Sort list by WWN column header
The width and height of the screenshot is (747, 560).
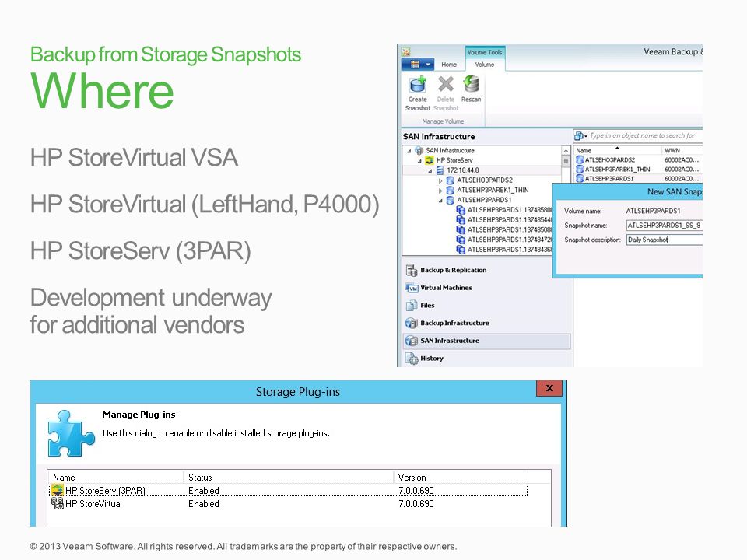(x=682, y=150)
